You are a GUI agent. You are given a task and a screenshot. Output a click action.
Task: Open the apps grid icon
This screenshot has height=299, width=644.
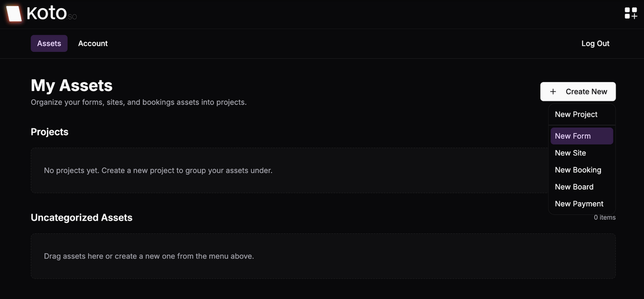[x=631, y=13]
